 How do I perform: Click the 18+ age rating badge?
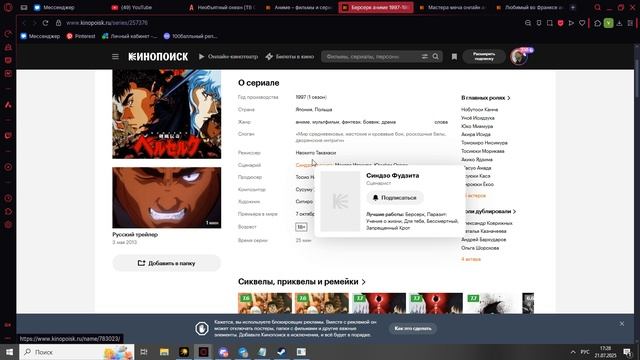click(x=301, y=227)
